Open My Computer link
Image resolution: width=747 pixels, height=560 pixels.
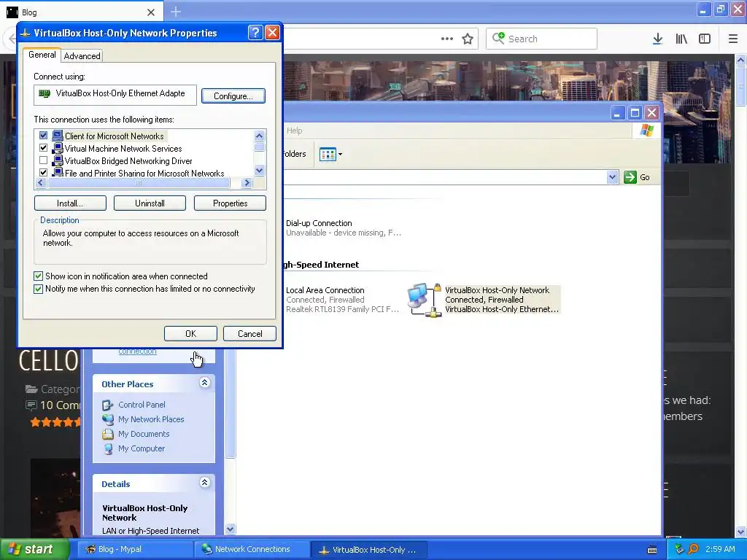coord(142,448)
